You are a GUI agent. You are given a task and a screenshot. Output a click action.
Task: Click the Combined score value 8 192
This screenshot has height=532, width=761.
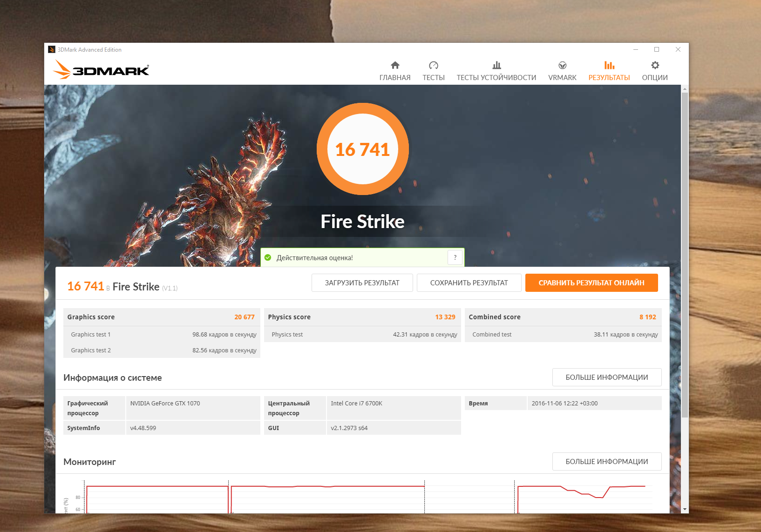tap(648, 317)
